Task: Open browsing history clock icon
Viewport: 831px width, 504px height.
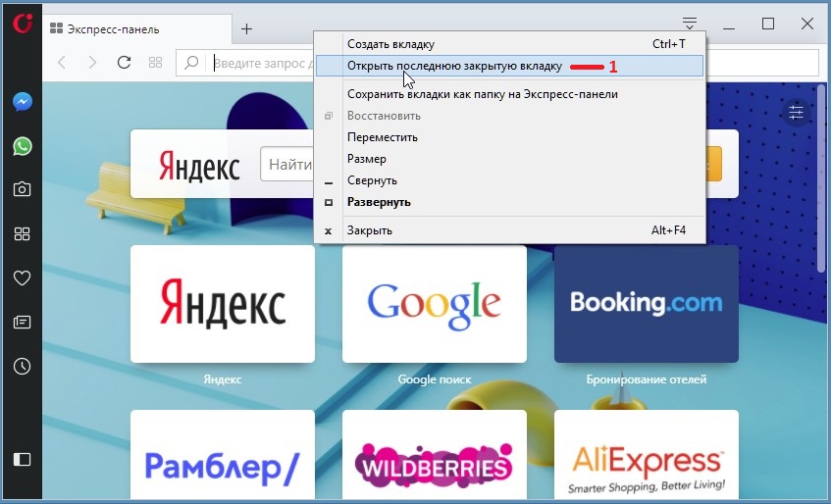Action: (x=23, y=366)
